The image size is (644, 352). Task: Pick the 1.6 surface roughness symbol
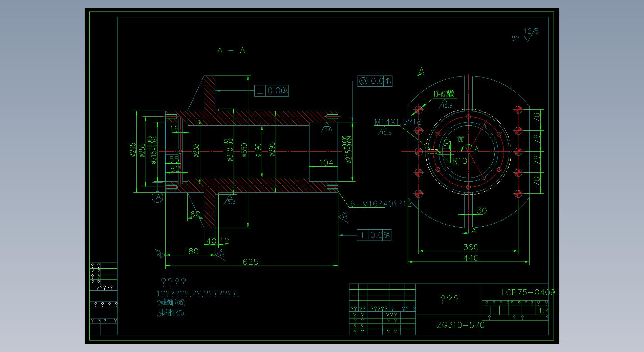coord(326,127)
